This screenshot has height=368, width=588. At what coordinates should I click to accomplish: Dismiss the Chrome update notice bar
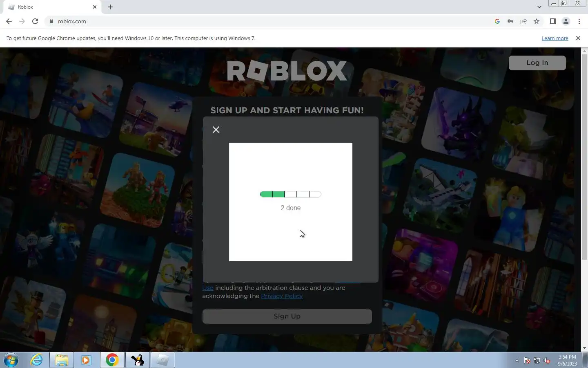click(578, 38)
